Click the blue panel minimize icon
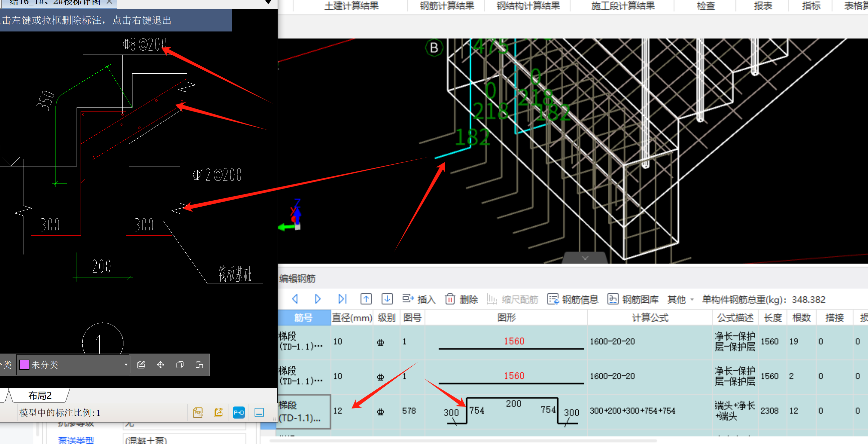Screen dimensions: 868x444 pos(259,412)
